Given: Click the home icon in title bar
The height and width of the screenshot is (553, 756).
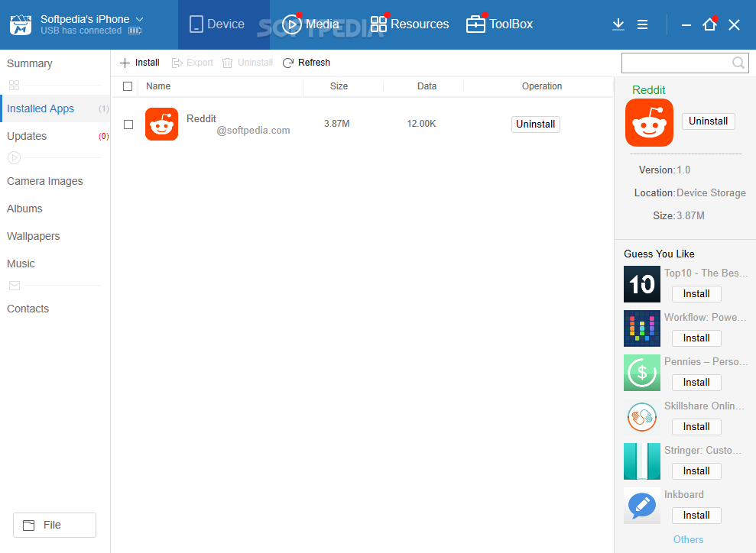Looking at the screenshot, I should tap(709, 24).
